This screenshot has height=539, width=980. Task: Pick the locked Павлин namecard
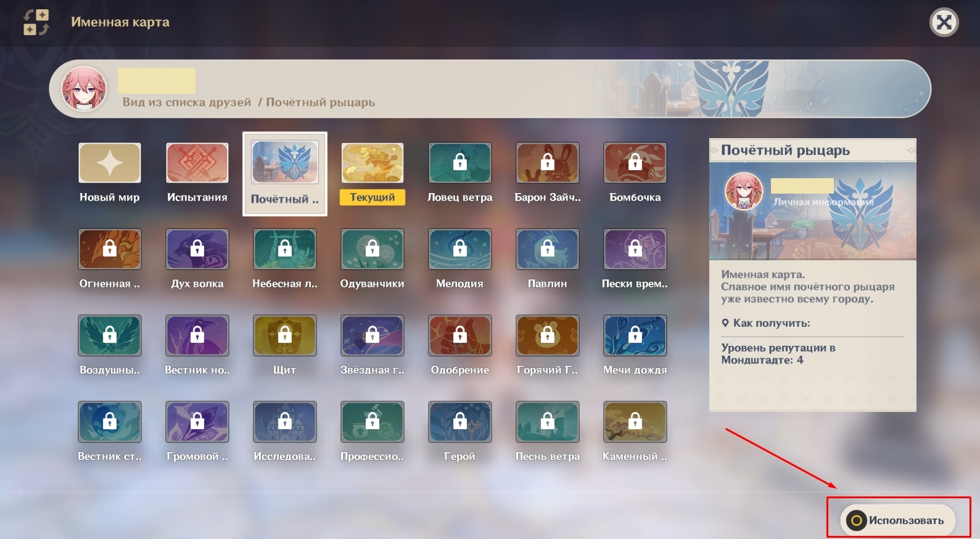(x=548, y=249)
